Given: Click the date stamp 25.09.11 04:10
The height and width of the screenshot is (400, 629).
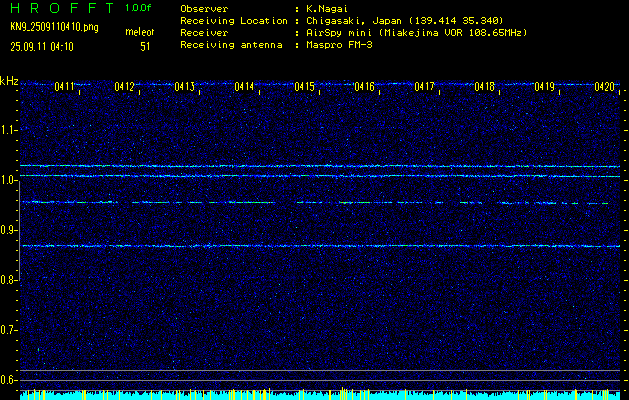Looking at the screenshot, I should click(x=42, y=47).
